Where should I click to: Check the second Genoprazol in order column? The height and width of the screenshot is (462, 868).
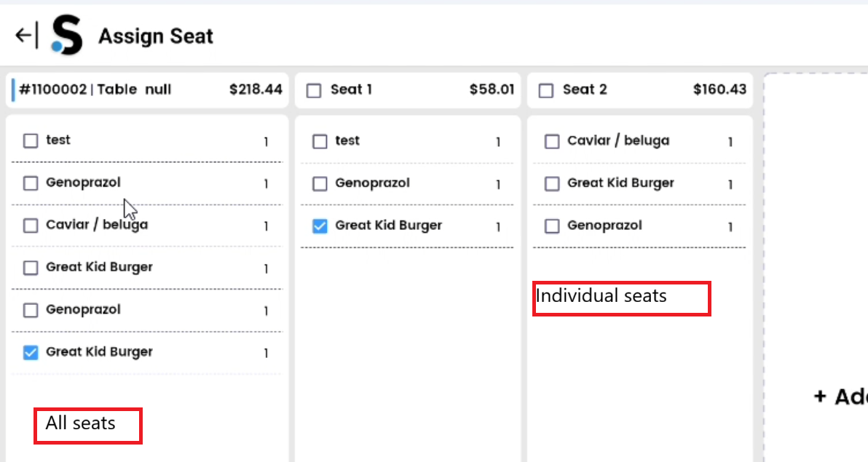(30, 310)
